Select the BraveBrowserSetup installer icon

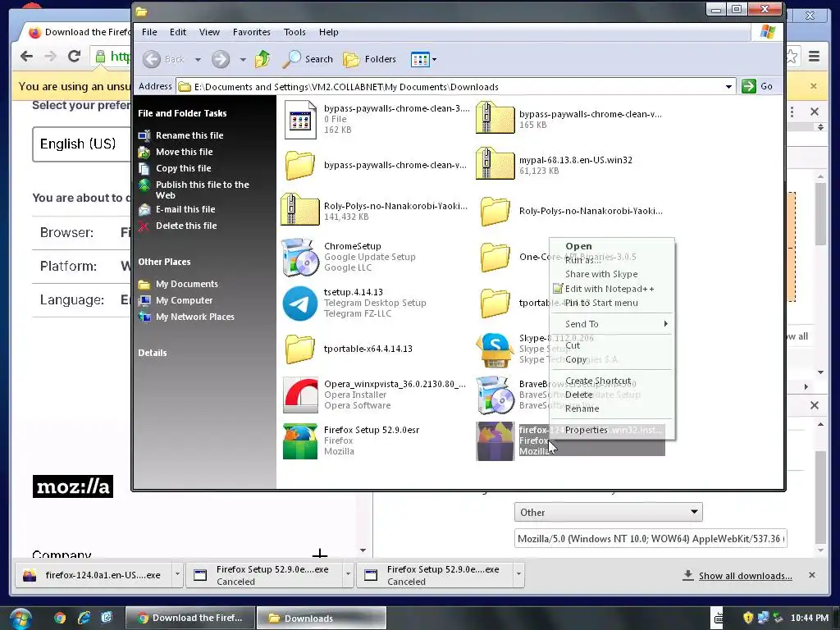pyautogui.click(x=495, y=395)
